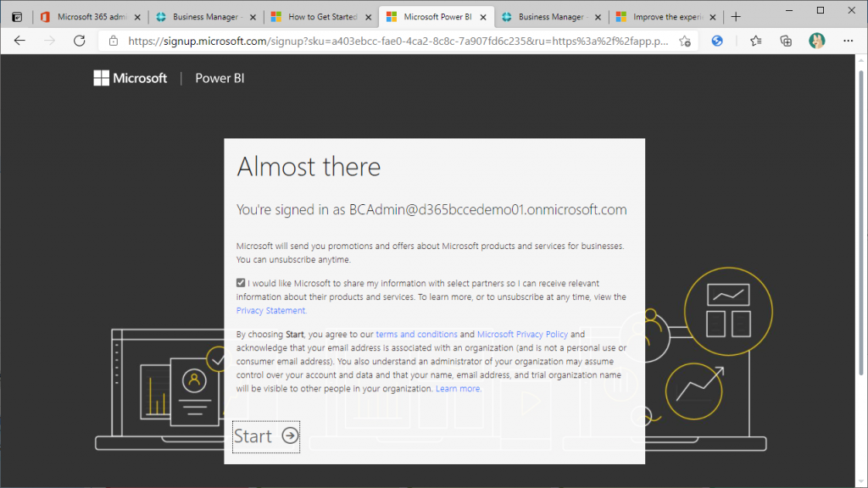Image resolution: width=868 pixels, height=488 pixels.
Task: Open the terms and conditions link
Action: pyautogui.click(x=417, y=334)
